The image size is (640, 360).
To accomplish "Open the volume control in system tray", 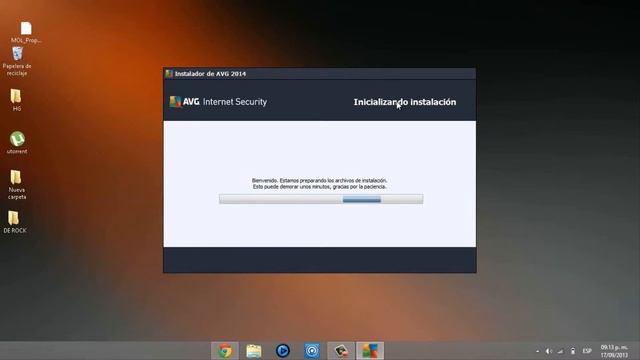I will [549, 351].
